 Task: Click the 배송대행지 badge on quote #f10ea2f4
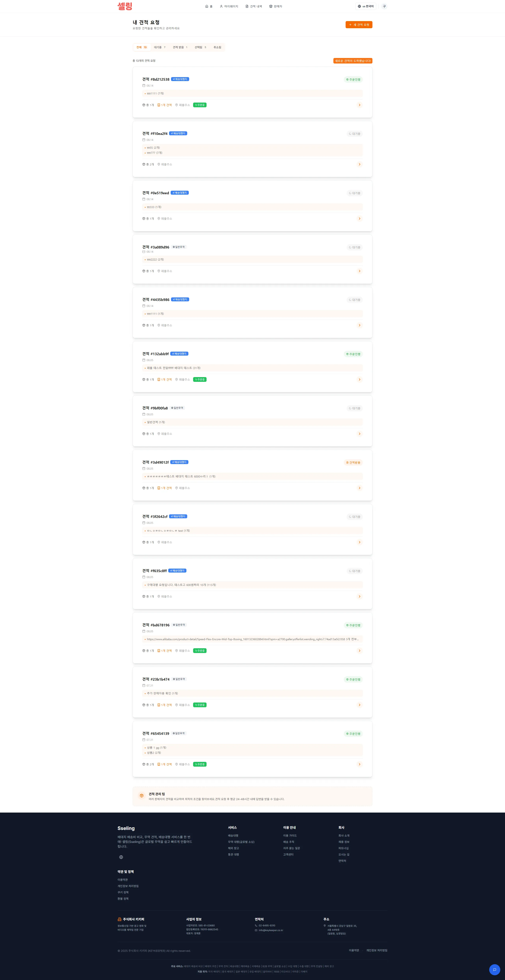pos(178,134)
